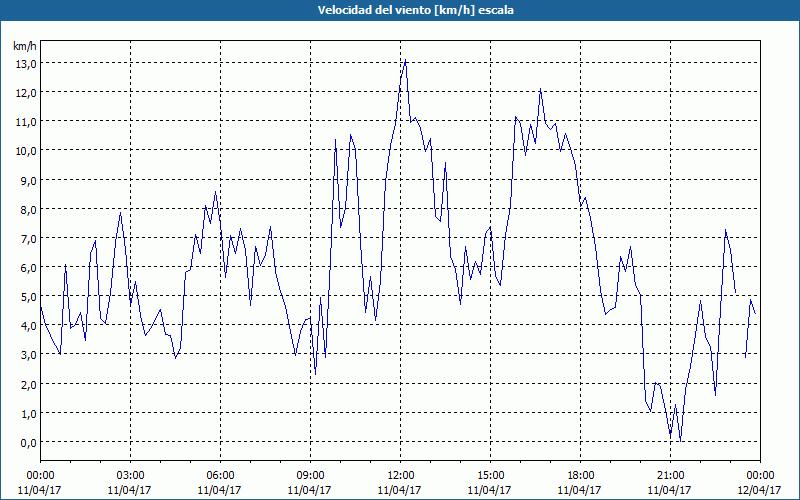This screenshot has width=800, height=500.
Task: Select the 13,0 value on the y-axis
Action: (28, 64)
